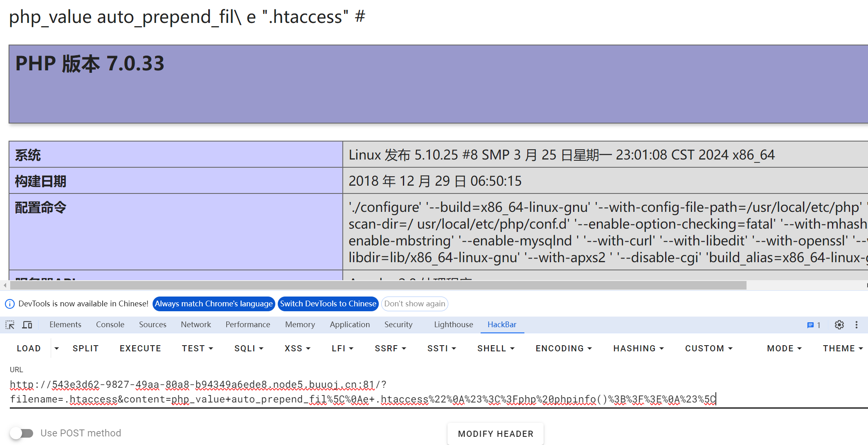
Task: Expand the SSTI dropdown menu
Action: pos(442,348)
